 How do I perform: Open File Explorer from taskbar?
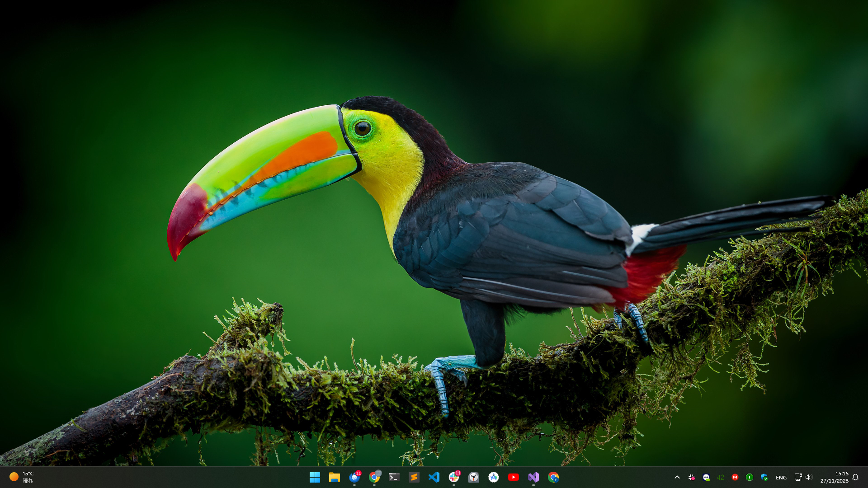pyautogui.click(x=335, y=477)
